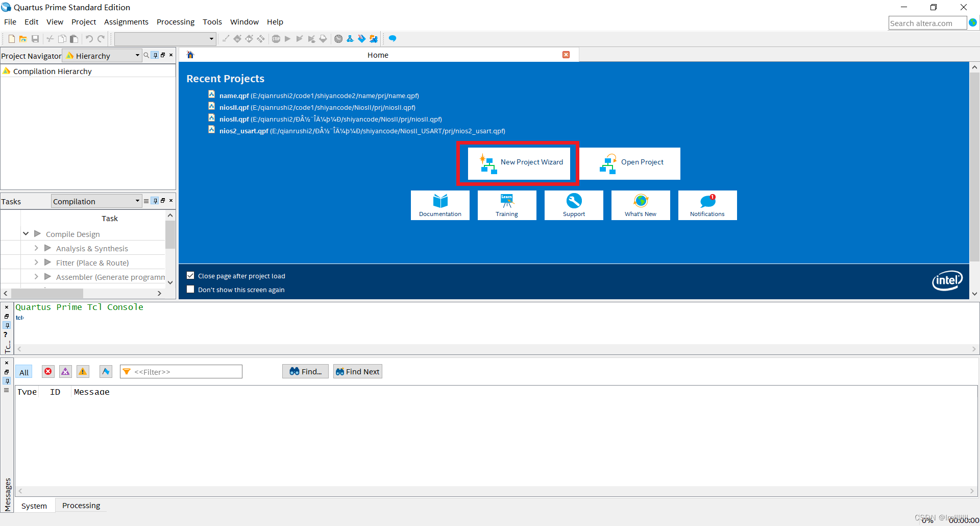Toggle warning yellow triangle message filter
Viewport: 980px width, 526px height.
[83, 372]
